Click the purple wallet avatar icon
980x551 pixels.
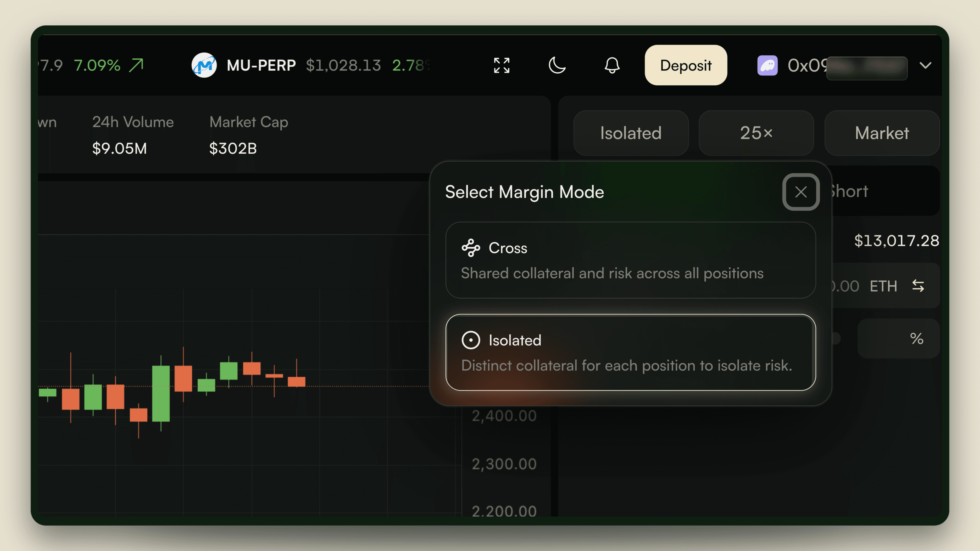(x=767, y=65)
